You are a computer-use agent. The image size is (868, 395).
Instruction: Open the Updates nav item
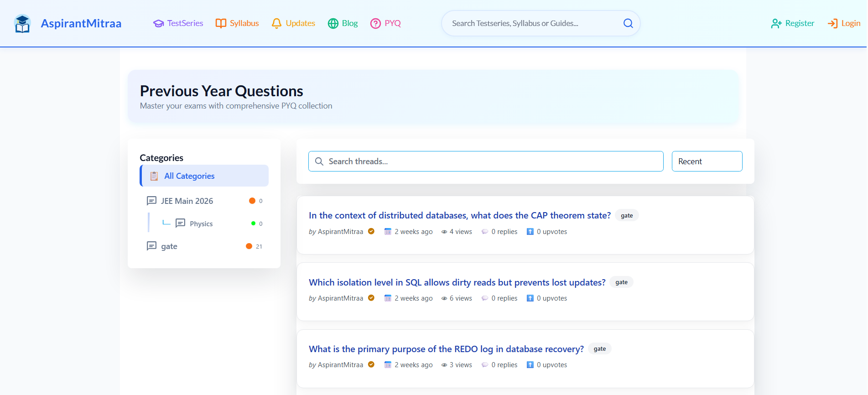pos(293,23)
